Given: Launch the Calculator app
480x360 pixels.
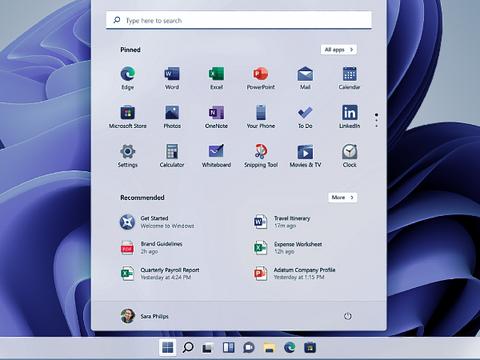Looking at the screenshot, I should click(x=172, y=156).
